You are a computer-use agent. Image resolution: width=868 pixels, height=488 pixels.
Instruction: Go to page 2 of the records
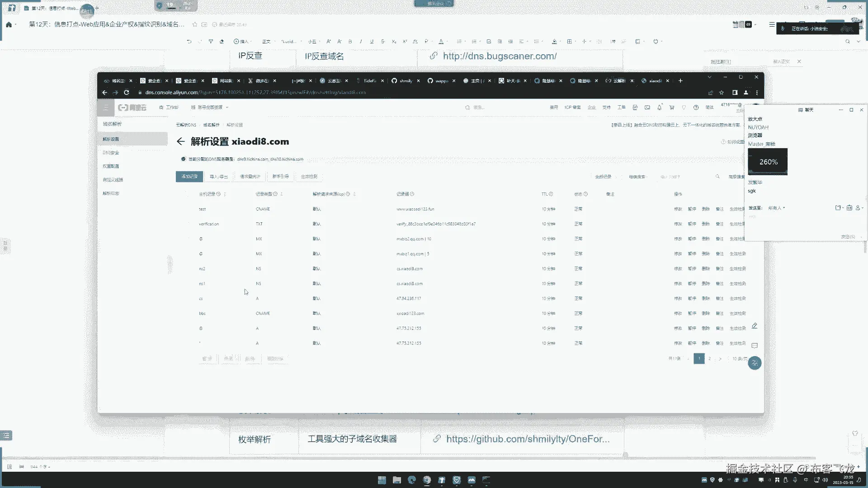[710, 359]
